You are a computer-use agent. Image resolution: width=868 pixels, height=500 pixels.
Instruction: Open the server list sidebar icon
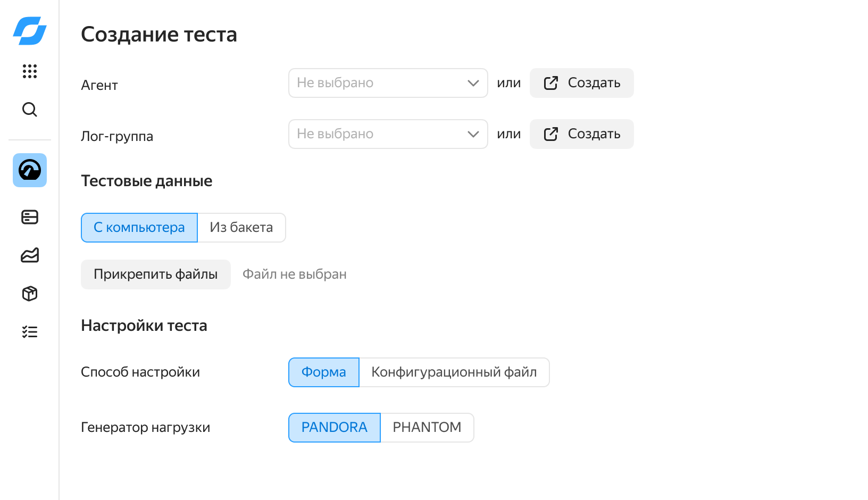[x=29, y=217]
